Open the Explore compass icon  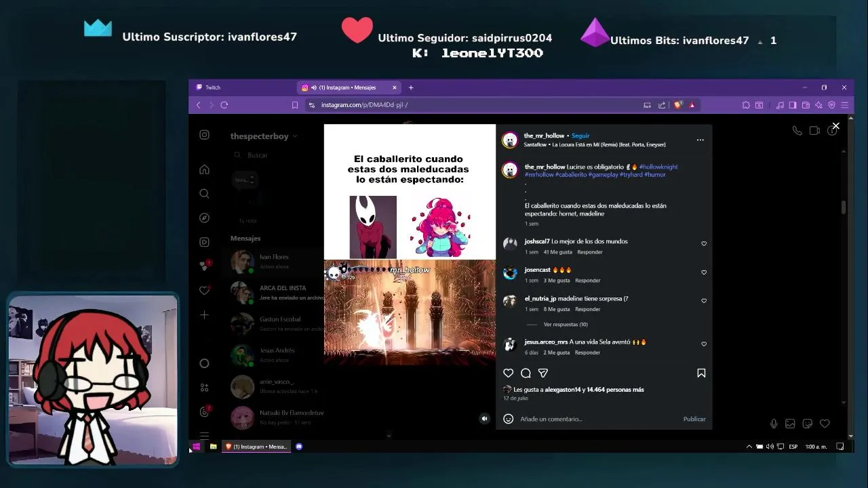point(204,218)
